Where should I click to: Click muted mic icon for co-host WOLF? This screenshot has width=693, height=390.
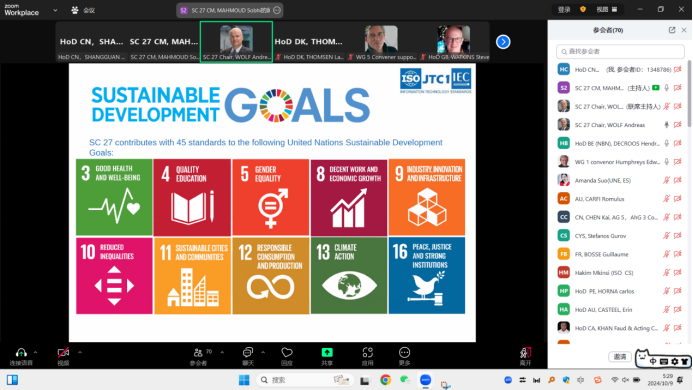[x=666, y=107]
